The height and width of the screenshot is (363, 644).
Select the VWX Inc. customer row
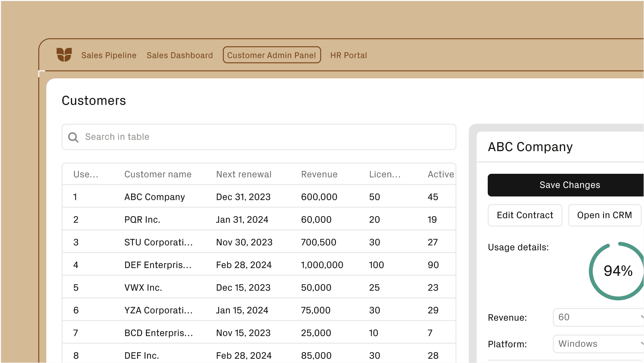[x=221, y=287]
